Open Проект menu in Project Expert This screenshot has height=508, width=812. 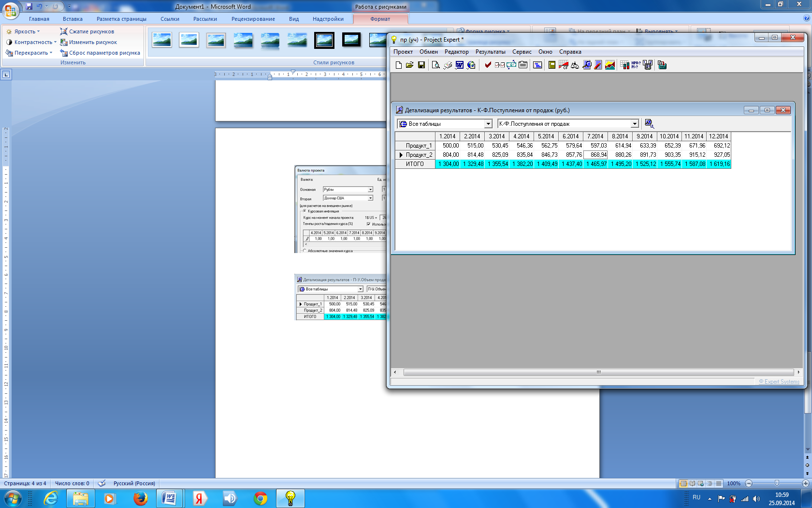(403, 52)
